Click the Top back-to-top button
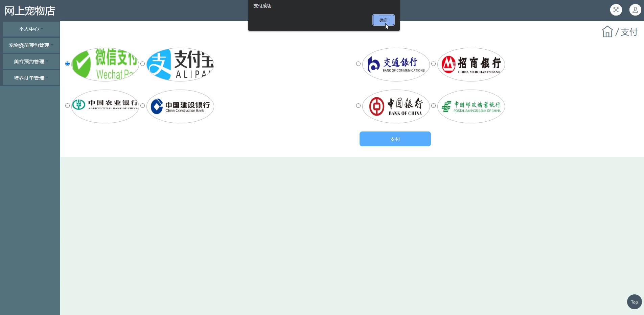644x315 pixels. 634,302
